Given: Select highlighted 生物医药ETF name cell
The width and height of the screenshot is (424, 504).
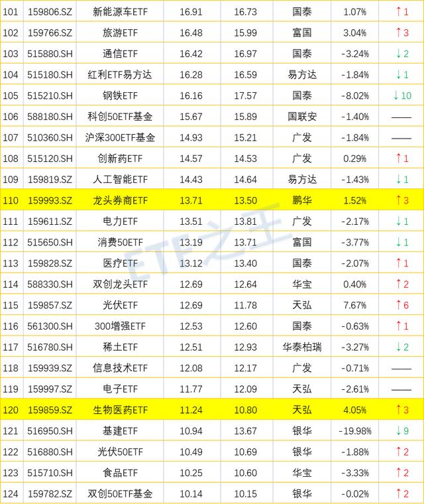Looking at the screenshot, I should click(x=120, y=410).
